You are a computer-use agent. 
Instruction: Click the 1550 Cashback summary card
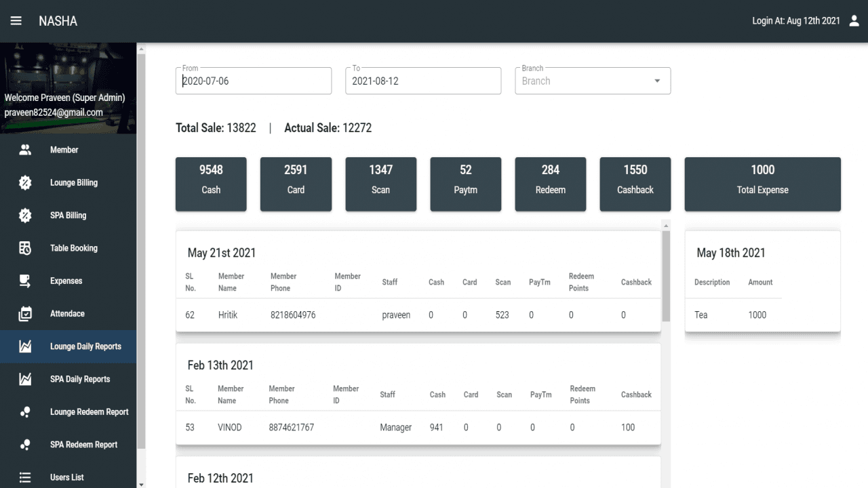[x=635, y=184]
